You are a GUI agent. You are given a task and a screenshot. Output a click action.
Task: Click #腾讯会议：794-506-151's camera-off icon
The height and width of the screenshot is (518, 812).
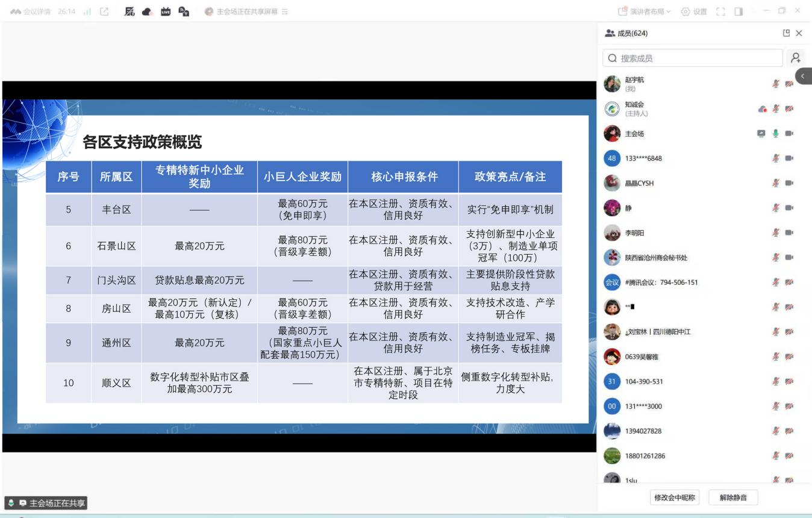point(789,282)
